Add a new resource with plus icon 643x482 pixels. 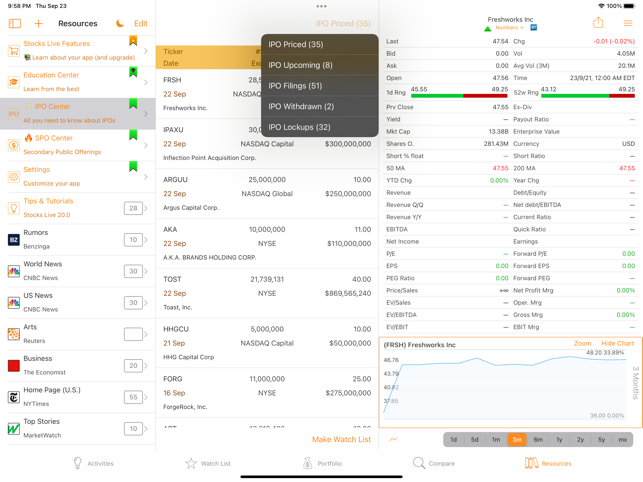38,23
